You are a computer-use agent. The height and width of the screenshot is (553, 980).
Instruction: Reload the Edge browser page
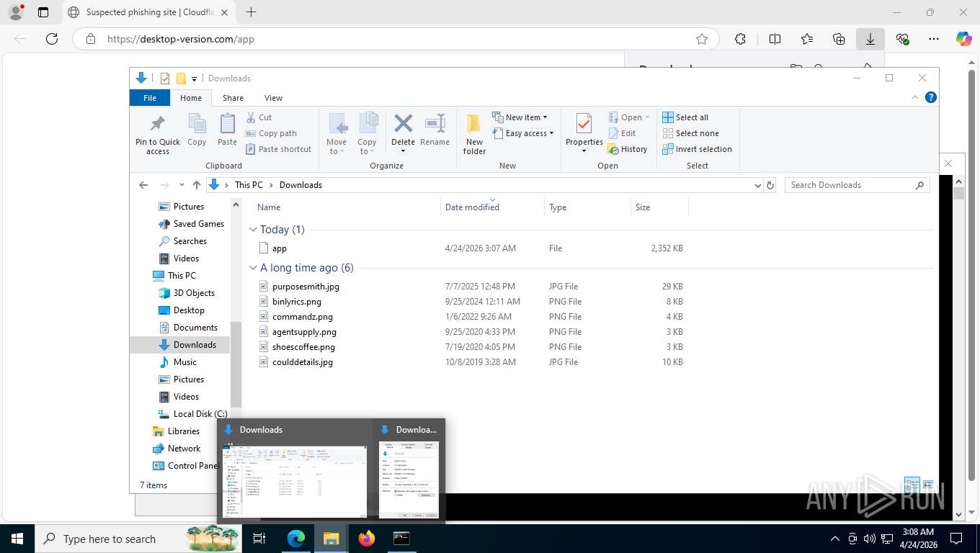coord(52,39)
